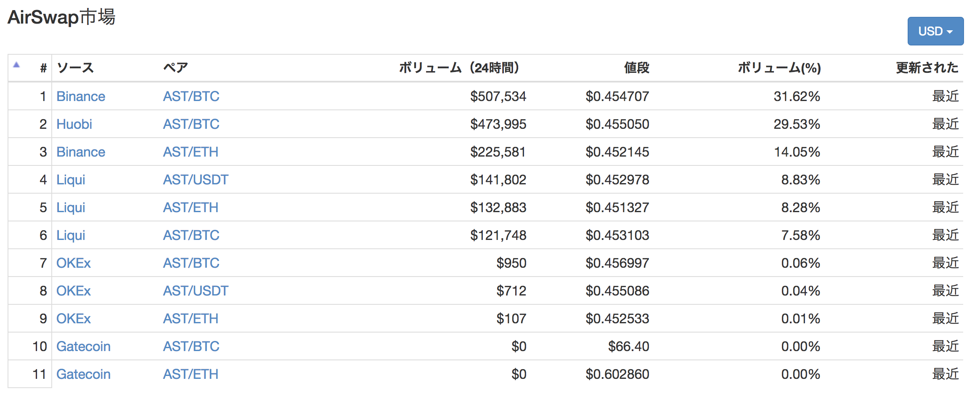Open AST/USDT pair link for OKEx

[196, 291]
